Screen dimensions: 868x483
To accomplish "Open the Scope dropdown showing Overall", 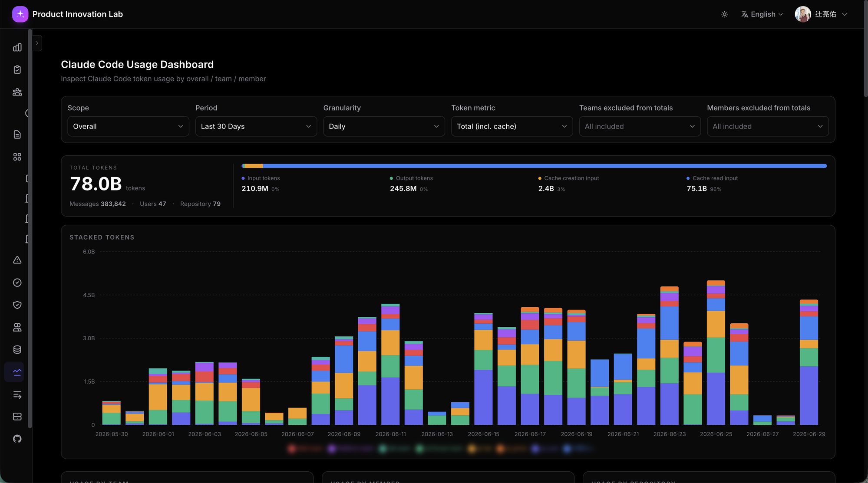I will 128,126.
